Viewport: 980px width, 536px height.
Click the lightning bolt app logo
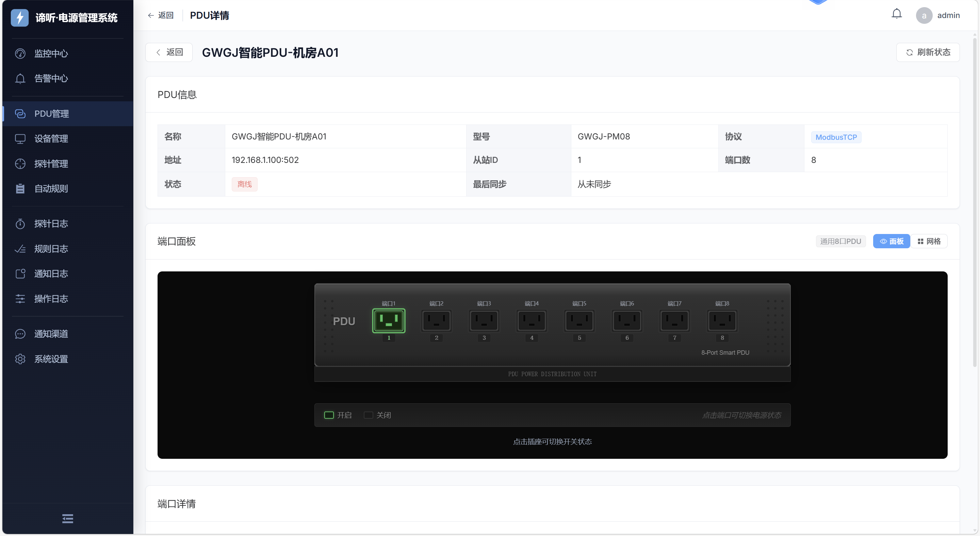(x=19, y=17)
